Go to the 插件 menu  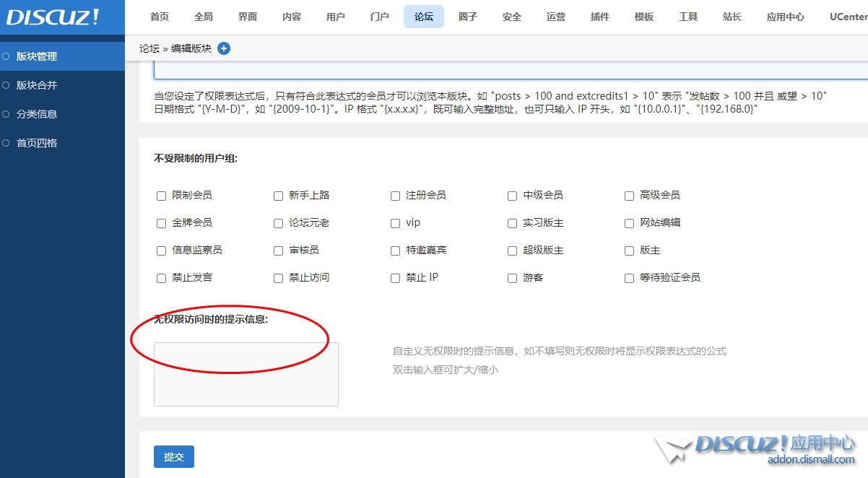[599, 17]
